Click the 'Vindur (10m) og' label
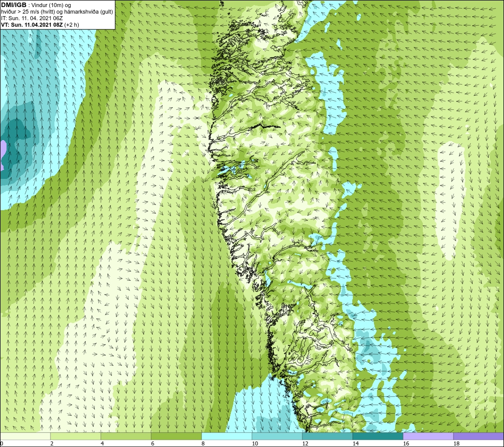 [x=51, y=5]
